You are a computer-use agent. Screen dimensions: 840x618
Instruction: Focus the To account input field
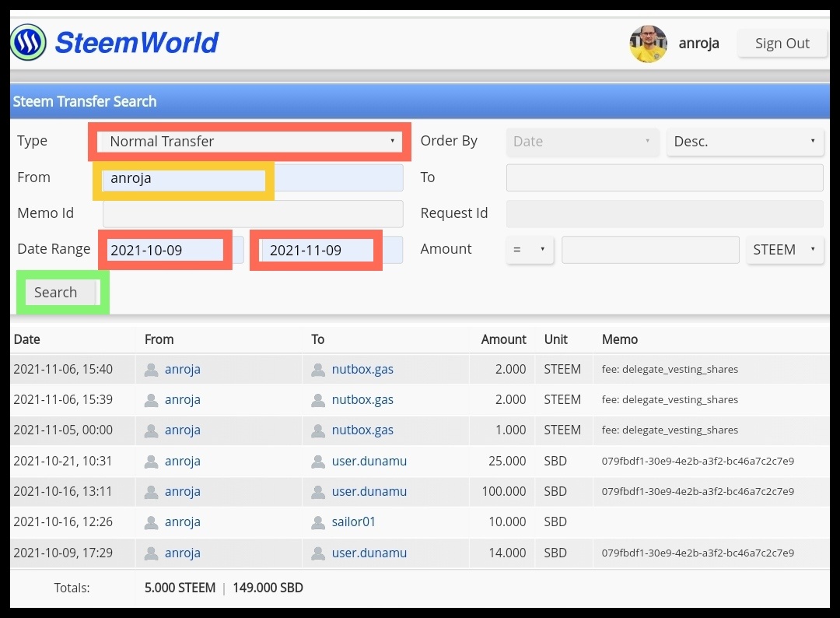(664, 178)
